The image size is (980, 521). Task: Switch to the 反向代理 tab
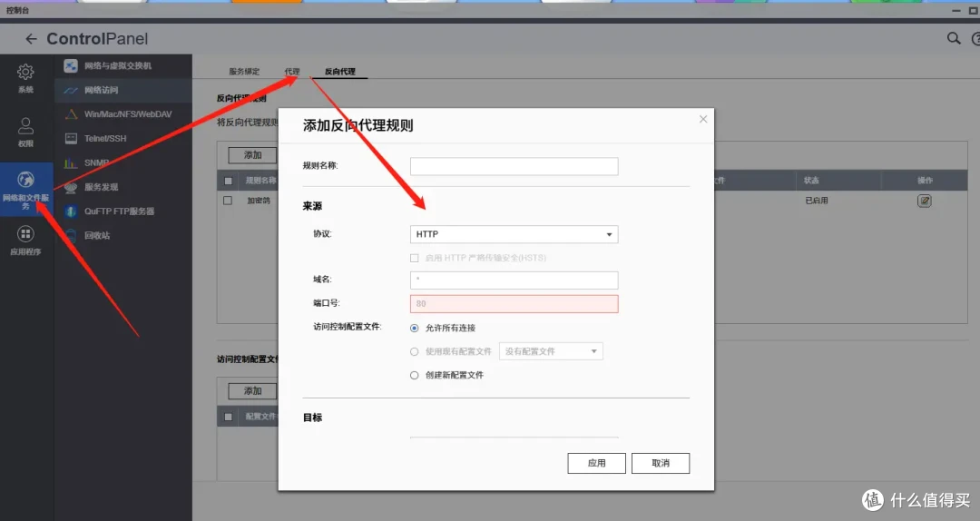[340, 72]
